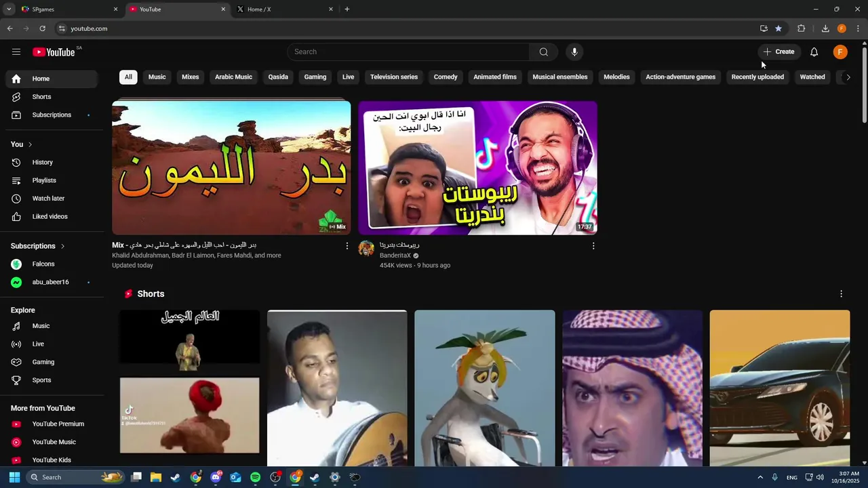Open the Short with the lemur character
Screen dimensions: 868x488
tap(485, 388)
